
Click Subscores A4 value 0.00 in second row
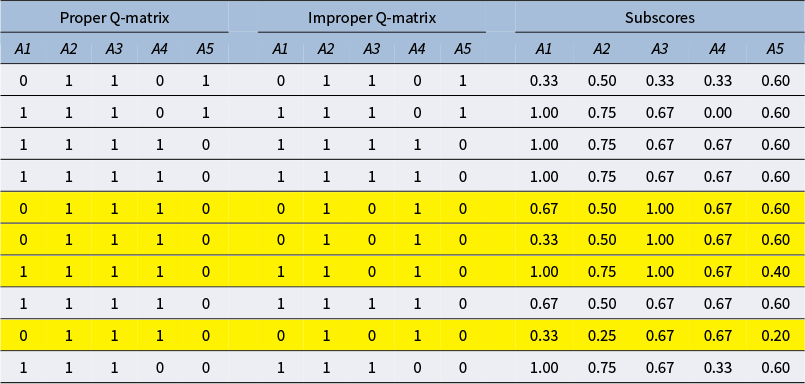click(717, 113)
